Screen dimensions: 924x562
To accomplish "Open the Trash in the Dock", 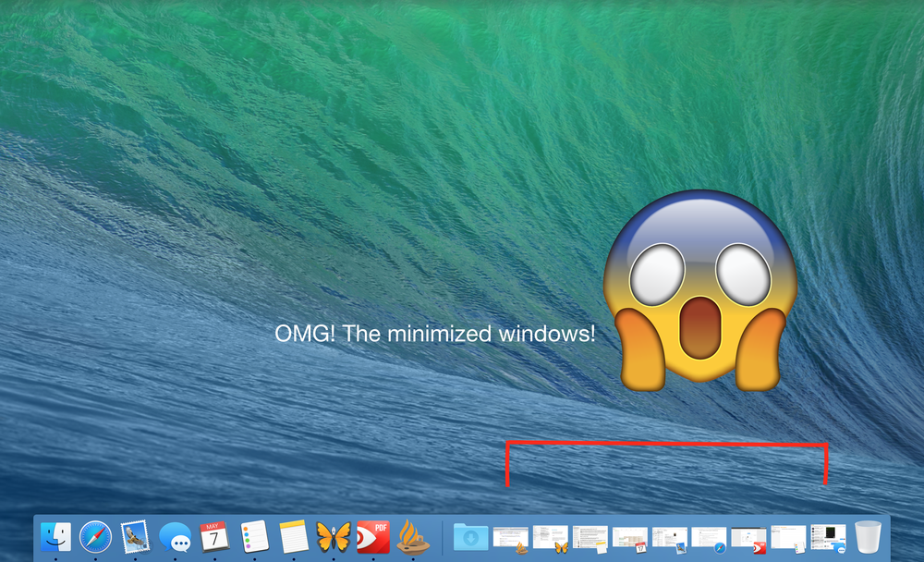I will [x=869, y=537].
